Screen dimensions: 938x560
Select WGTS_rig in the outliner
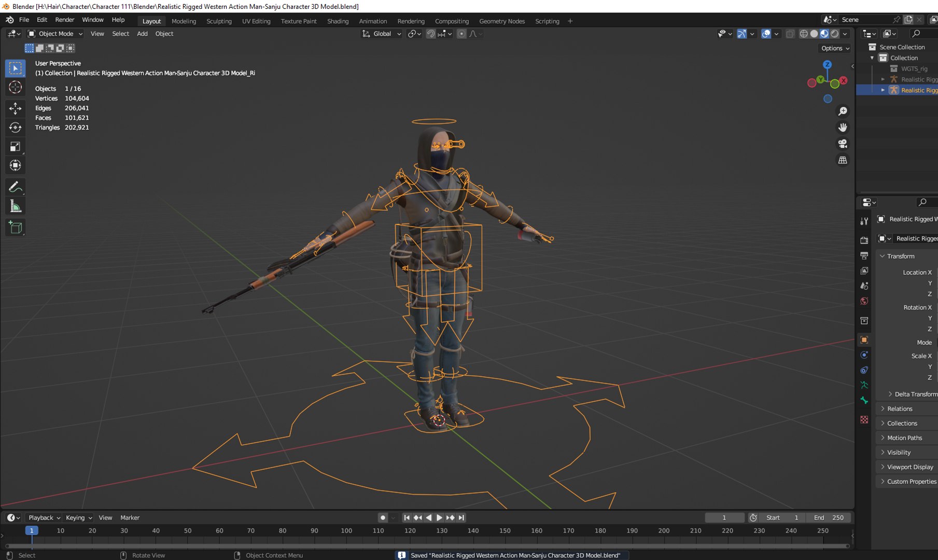[x=914, y=68]
